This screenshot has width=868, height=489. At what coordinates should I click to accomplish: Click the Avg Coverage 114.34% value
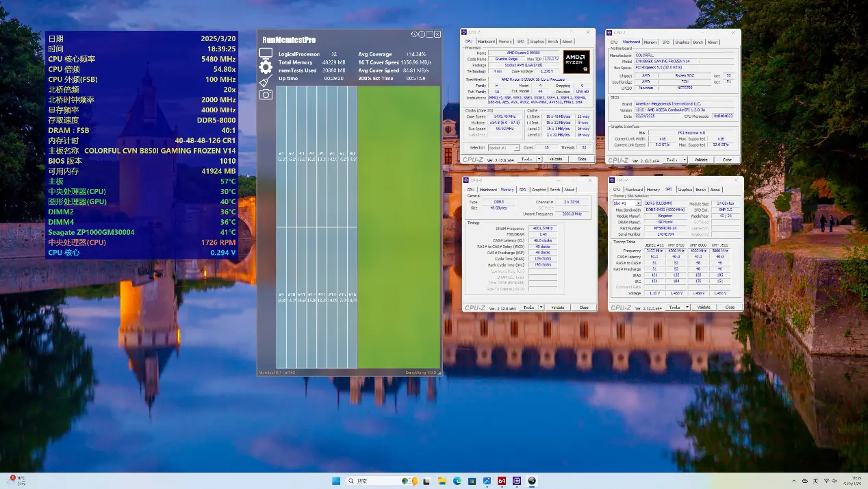tap(416, 54)
